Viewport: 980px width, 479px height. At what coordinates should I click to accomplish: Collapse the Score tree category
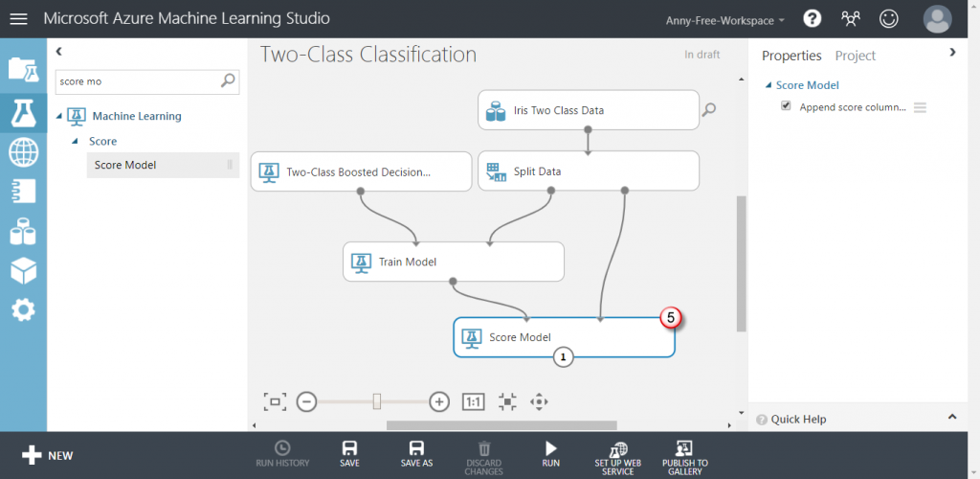75,142
